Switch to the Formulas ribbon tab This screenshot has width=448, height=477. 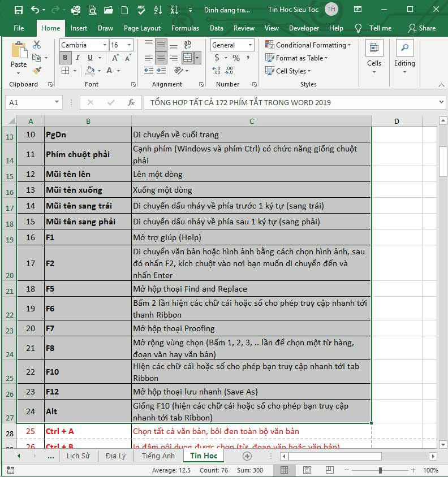pos(185,28)
